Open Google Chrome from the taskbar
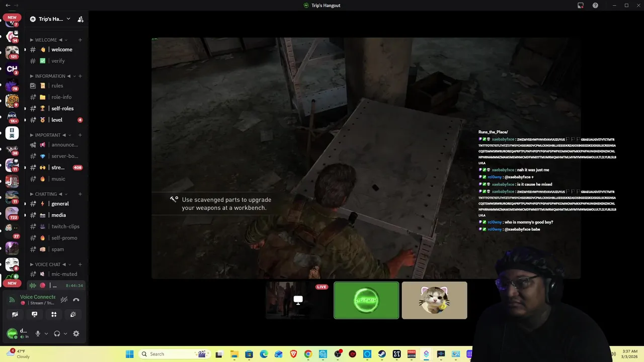This screenshot has width=644, height=362. point(308,354)
